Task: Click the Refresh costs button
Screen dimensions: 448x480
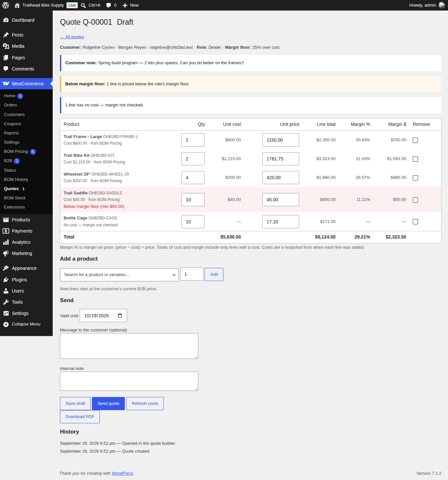Action: [145, 404]
